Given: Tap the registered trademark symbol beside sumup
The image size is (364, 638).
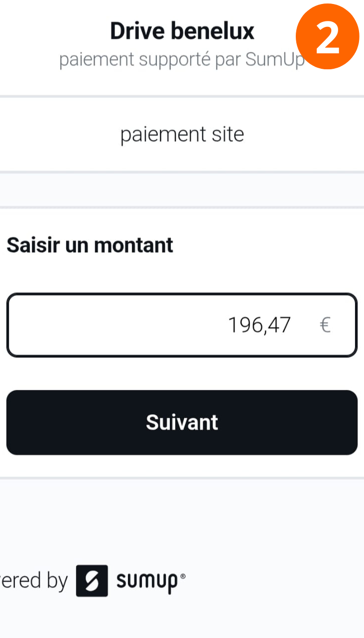Looking at the screenshot, I should [x=182, y=576].
